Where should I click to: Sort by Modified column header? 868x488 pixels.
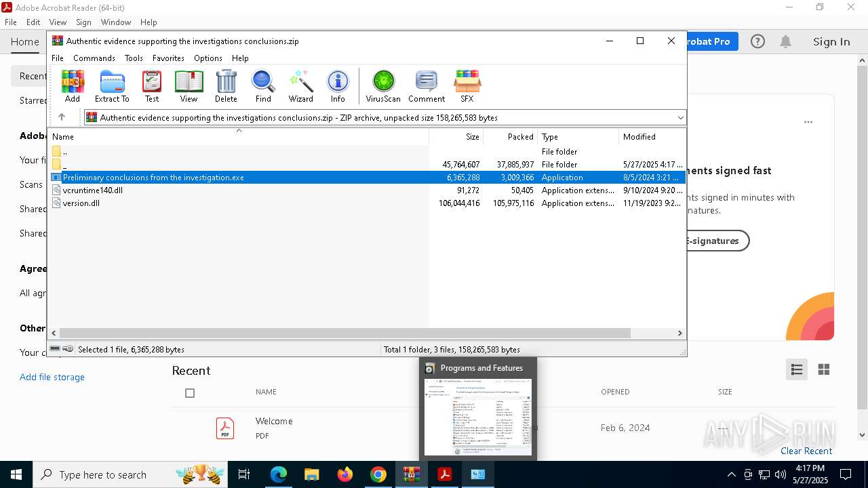(x=652, y=137)
